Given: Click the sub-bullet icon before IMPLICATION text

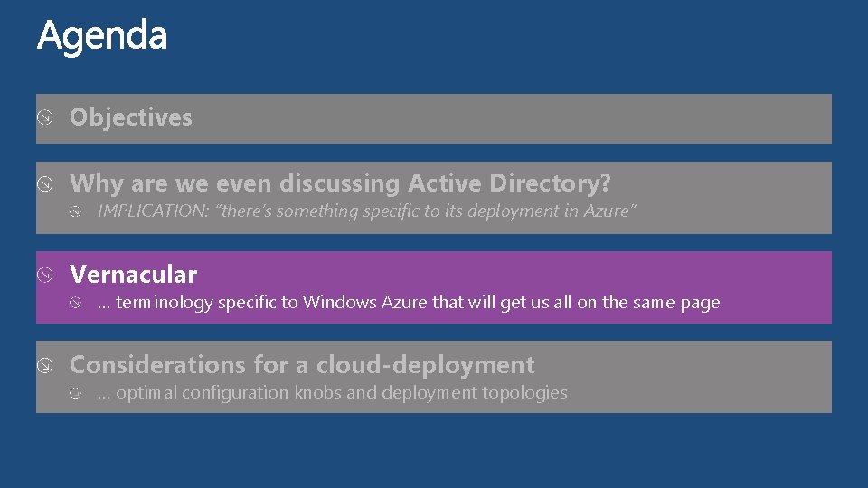Looking at the screenshot, I should pyautogui.click(x=78, y=211).
